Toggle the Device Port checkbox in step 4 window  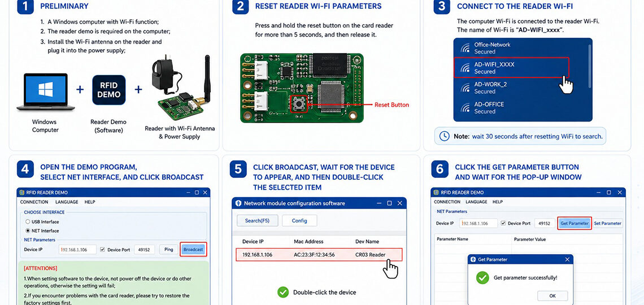(x=103, y=249)
